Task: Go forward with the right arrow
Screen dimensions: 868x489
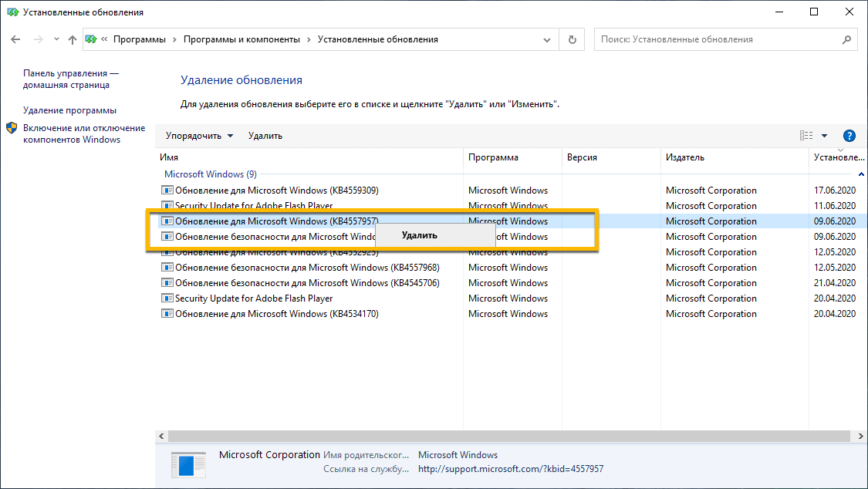Action: tap(39, 39)
